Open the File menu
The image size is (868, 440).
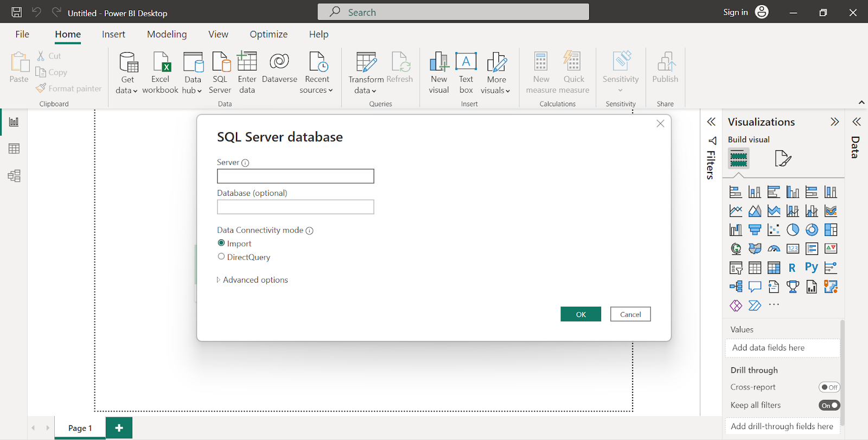22,34
